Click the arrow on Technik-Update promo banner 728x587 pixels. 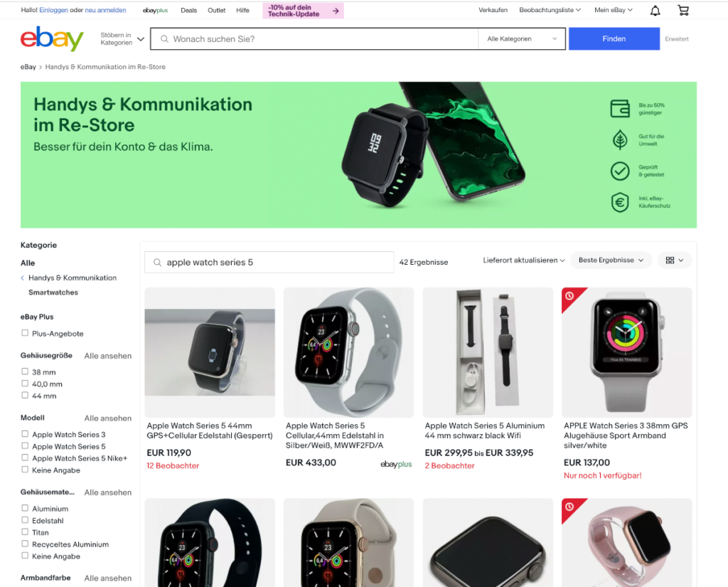336,11
